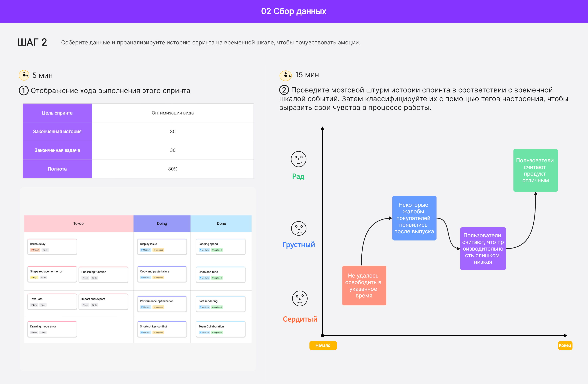Select the blue sticky note about жалобы покупателей
This screenshot has width=588, height=384.
coord(414,218)
